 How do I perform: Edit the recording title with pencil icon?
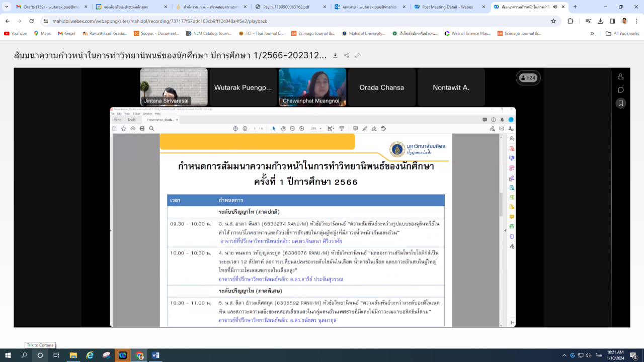tap(357, 55)
